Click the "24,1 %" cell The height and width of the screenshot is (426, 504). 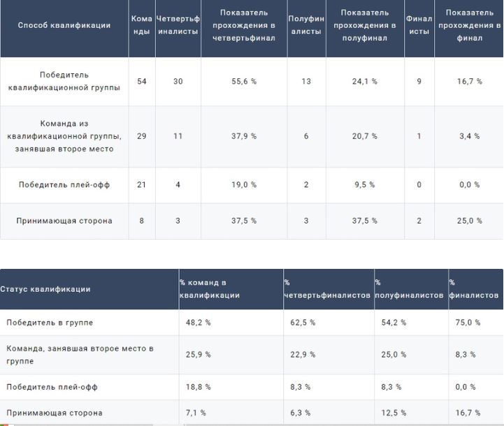tap(365, 82)
